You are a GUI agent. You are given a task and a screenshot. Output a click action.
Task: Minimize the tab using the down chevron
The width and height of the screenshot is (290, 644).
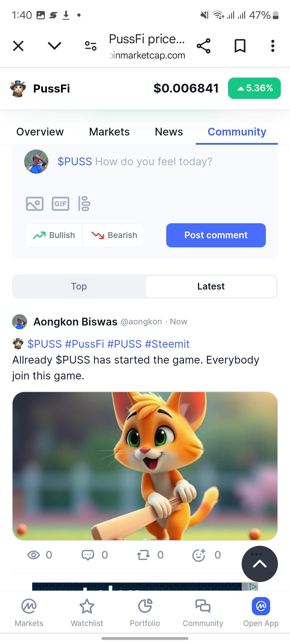(55, 46)
